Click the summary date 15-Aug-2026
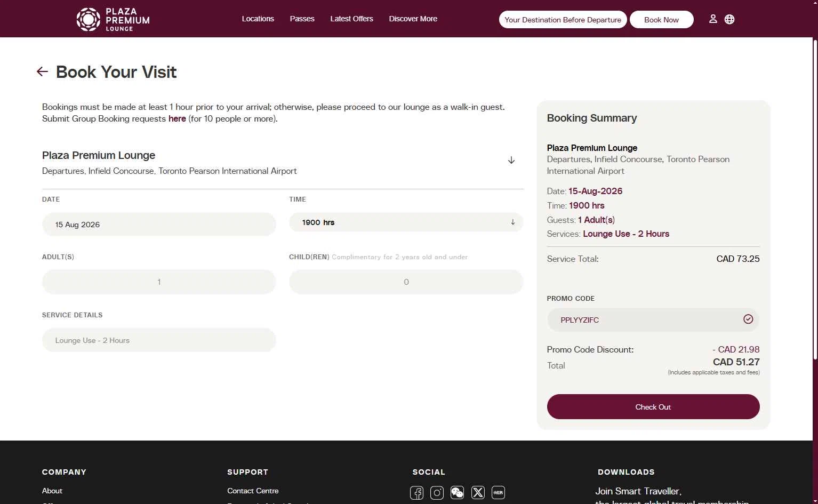 tap(596, 191)
